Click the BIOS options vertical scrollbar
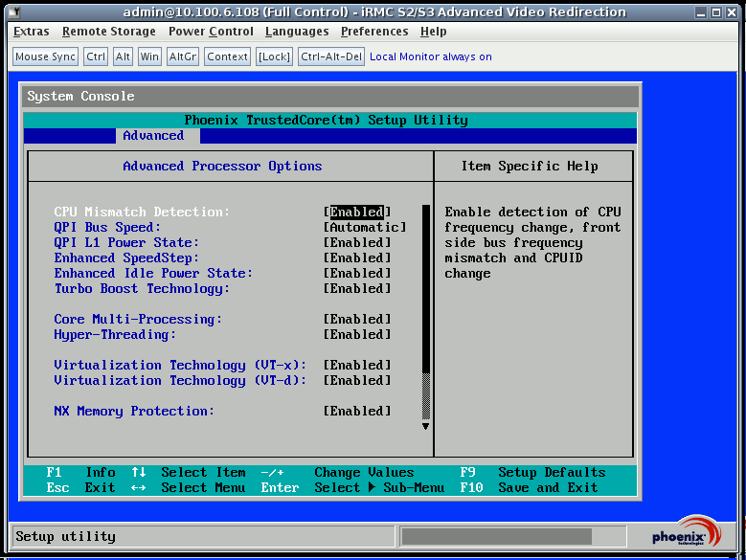 pos(426,312)
